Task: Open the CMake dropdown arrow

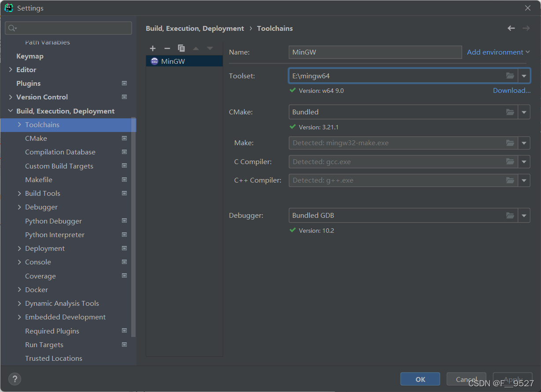Action: [524, 112]
